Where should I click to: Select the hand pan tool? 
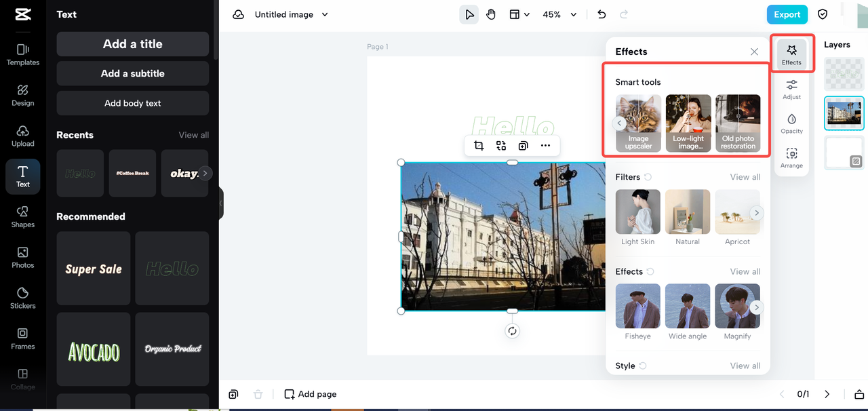(491, 14)
